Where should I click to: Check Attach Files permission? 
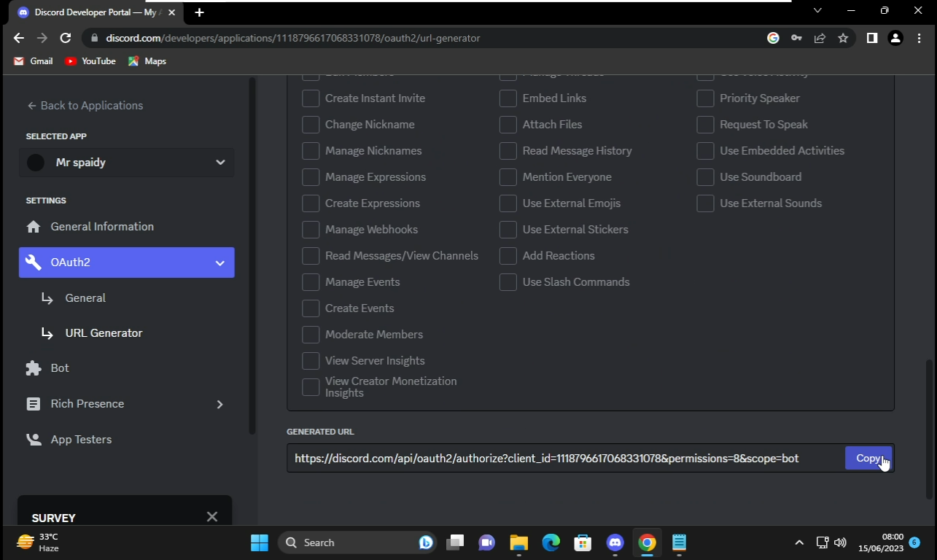click(508, 125)
